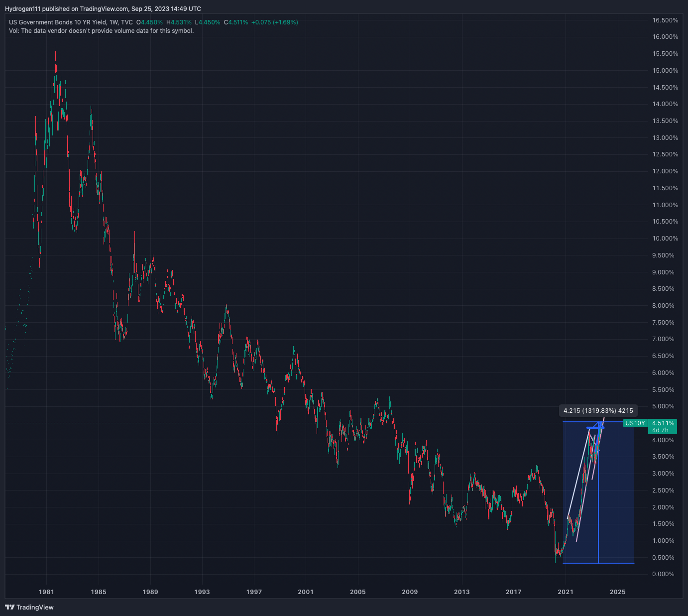Click the 2.000% price axis label

coord(664,507)
